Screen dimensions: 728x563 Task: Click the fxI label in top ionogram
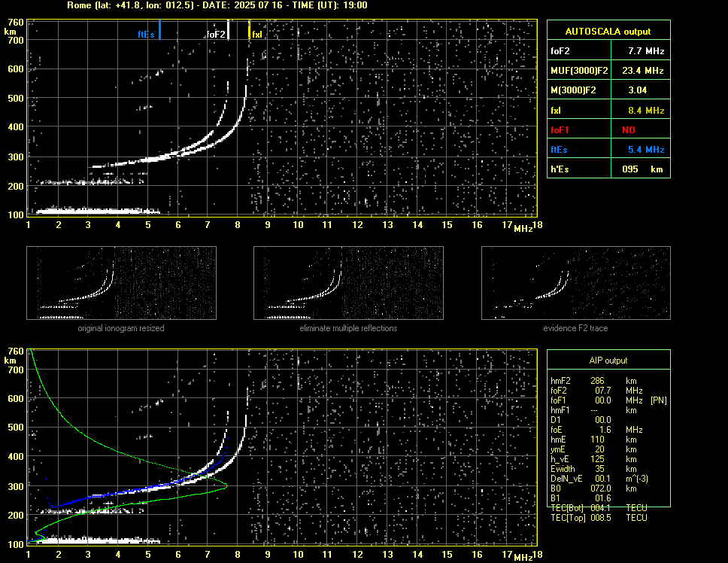257,35
